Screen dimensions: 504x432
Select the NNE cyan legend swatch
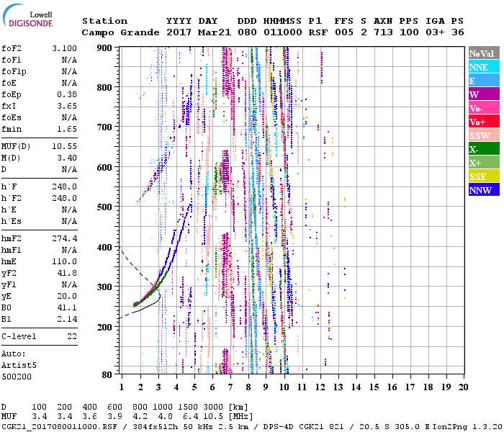[x=484, y=67]
